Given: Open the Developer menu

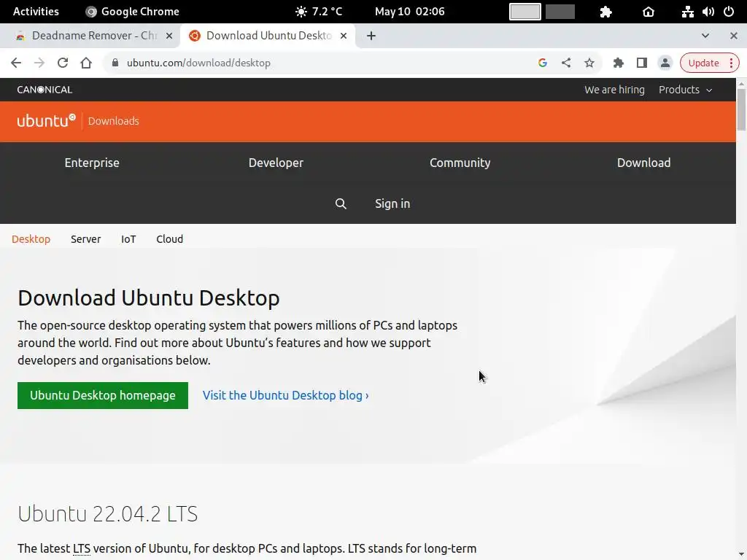Looking at the screenshot, I should (276, 163).
